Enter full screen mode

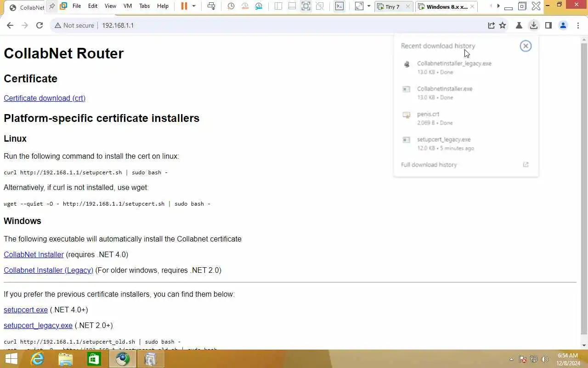[x=306, y=6]
